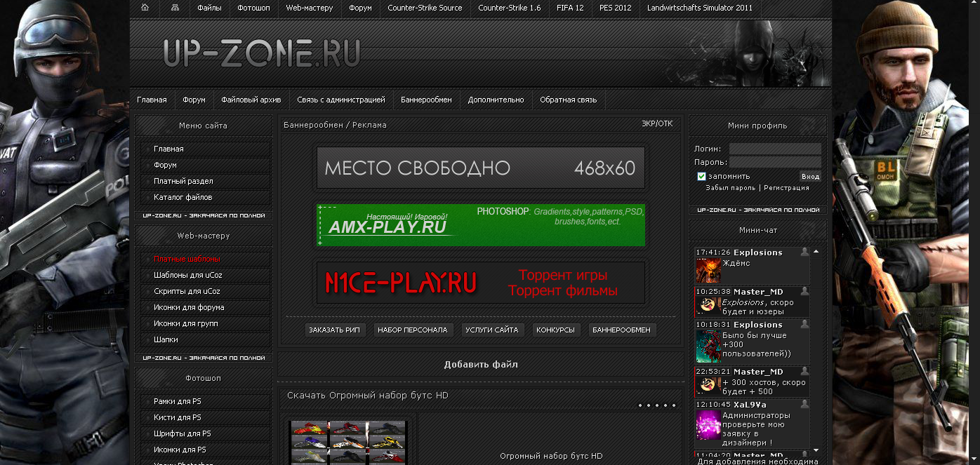Click the 'Набор персонала' button

(x=412, y=330)
